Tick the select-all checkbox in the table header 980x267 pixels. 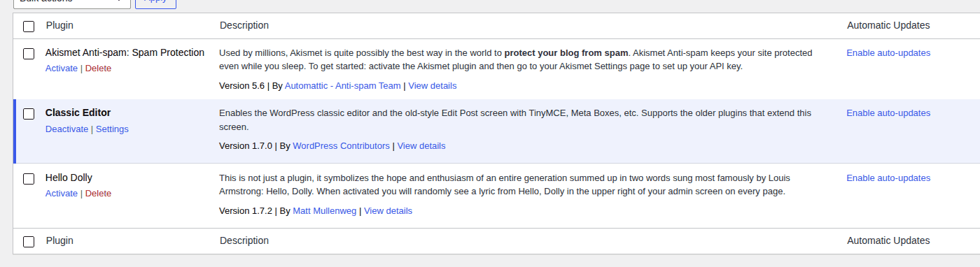(x=29, y=27)
